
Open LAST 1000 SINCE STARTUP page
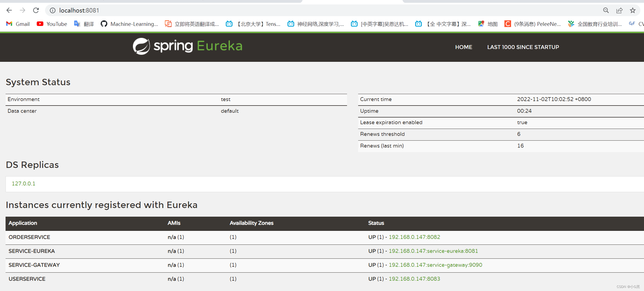523,47
